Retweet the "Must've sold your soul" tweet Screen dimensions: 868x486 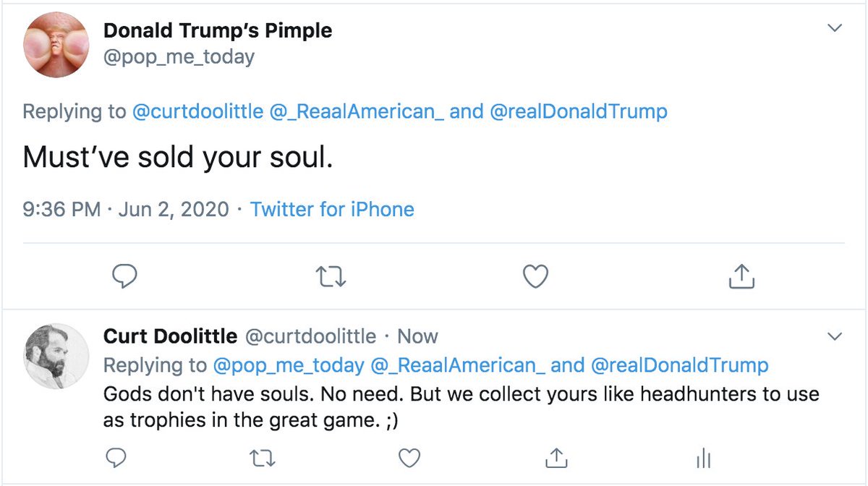pos(331,276)
